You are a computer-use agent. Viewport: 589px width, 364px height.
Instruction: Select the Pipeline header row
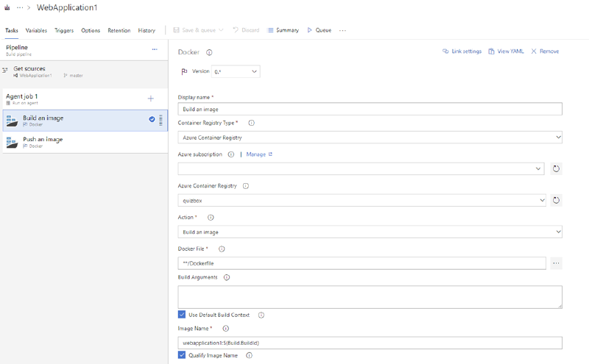(x=84, y=50)
